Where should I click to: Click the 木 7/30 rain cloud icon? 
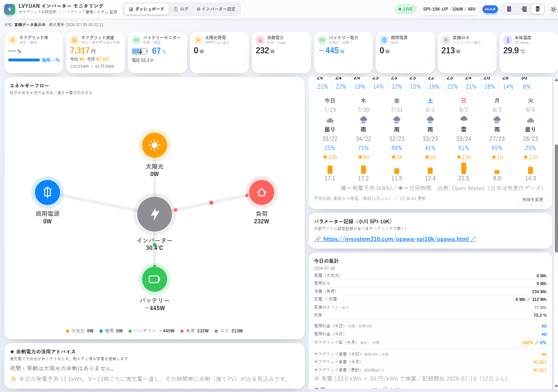(x=364, y=120)
